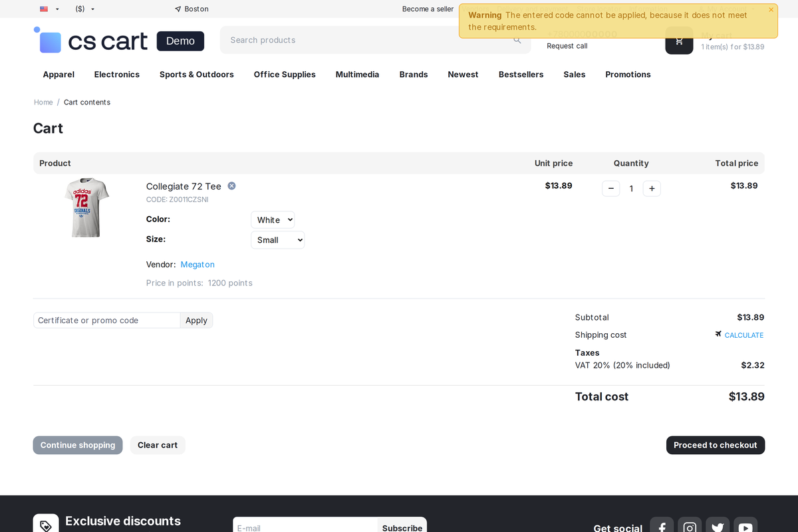
Task: Click the Request call link
Action: coord(567,46)
